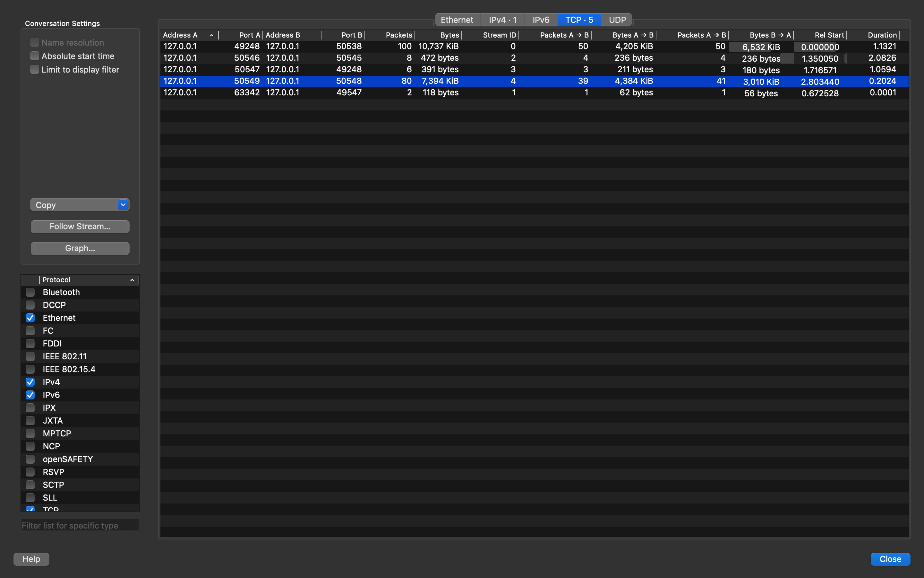This screenshot has width=924, height=578.
Task: Uncheck the Ethernet protocol checkbox
Action: [x=30, y=318]
